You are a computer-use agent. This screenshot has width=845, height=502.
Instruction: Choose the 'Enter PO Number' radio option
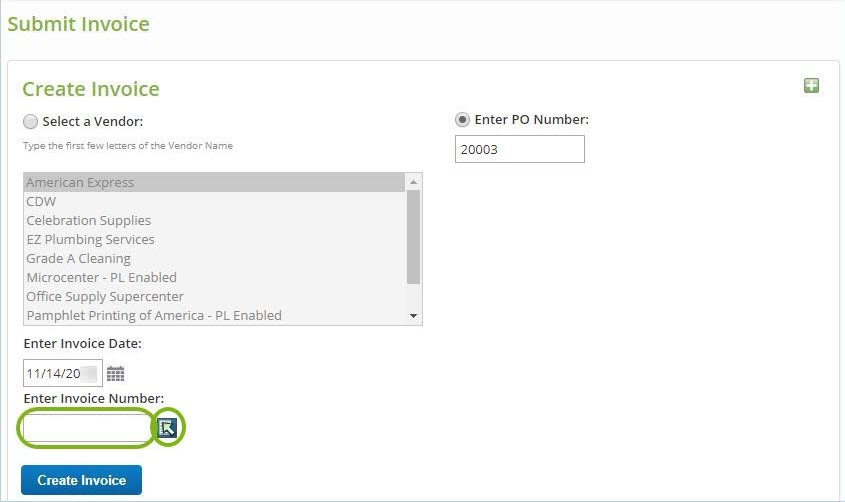pos(462,120)
